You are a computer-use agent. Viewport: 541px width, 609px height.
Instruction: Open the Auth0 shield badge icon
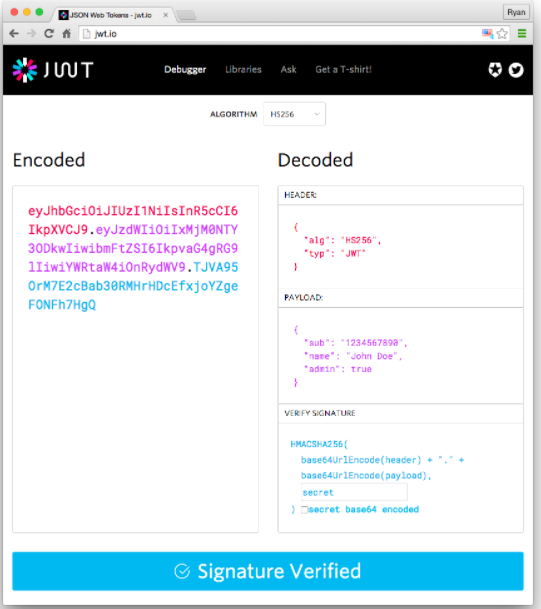[495, 70]
